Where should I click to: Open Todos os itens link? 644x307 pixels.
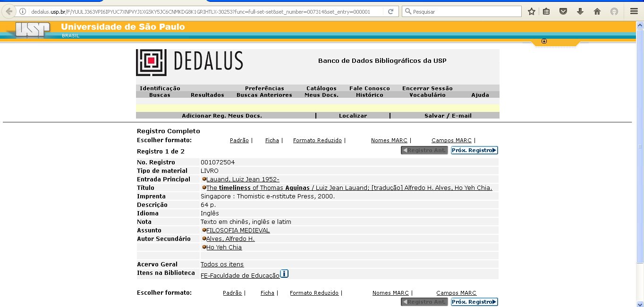pyautogui.click(x=222, y=264)
